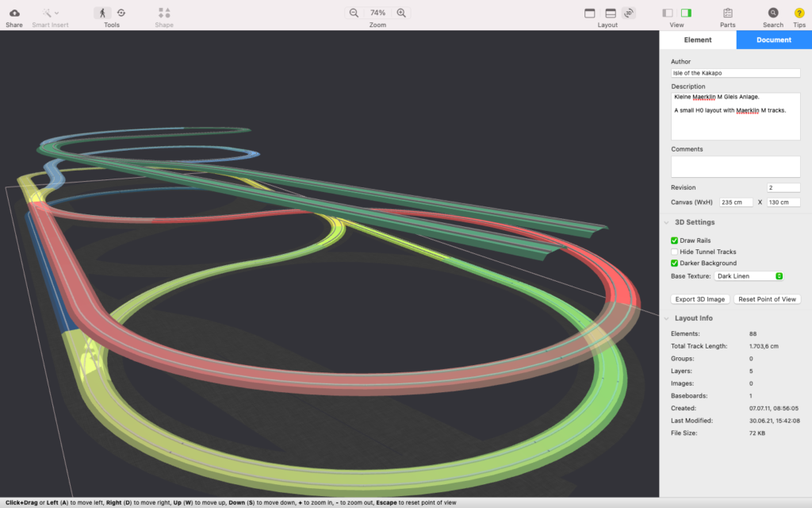Collapse the Layout Info section
The image size is (812, 508).
click(666, 318)
